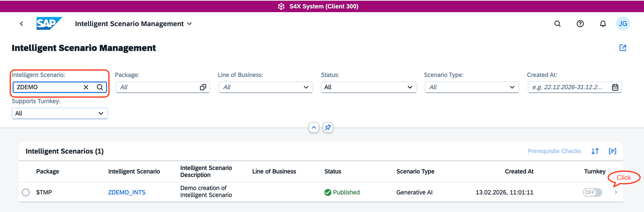The width and height of the screenshot is (644, 212).
Task: Open the help question mark icon
Action: [x=580, y=24]
